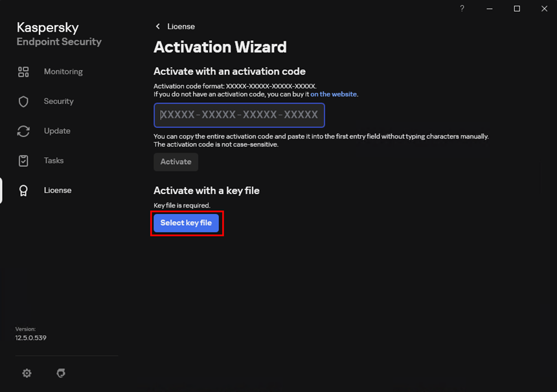Go back using the chevron beside License
The width and height of the screenshot is (557, 392).
(x=158, y=27)
